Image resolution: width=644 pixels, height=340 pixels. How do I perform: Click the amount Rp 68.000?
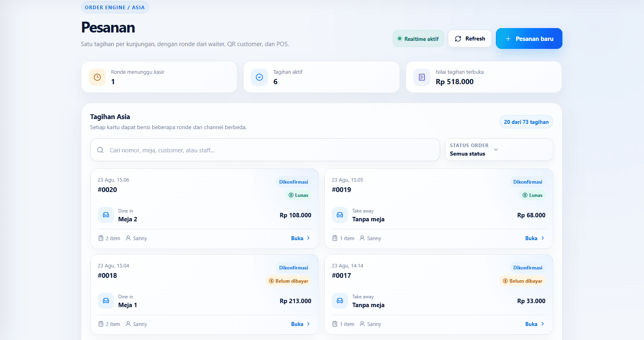coord(531,215)
